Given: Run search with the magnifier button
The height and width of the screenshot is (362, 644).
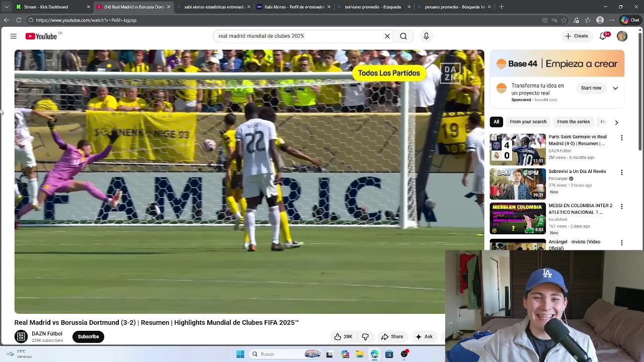Looking at the screenshot, I should pyautogui.click(x=404, y=36).
